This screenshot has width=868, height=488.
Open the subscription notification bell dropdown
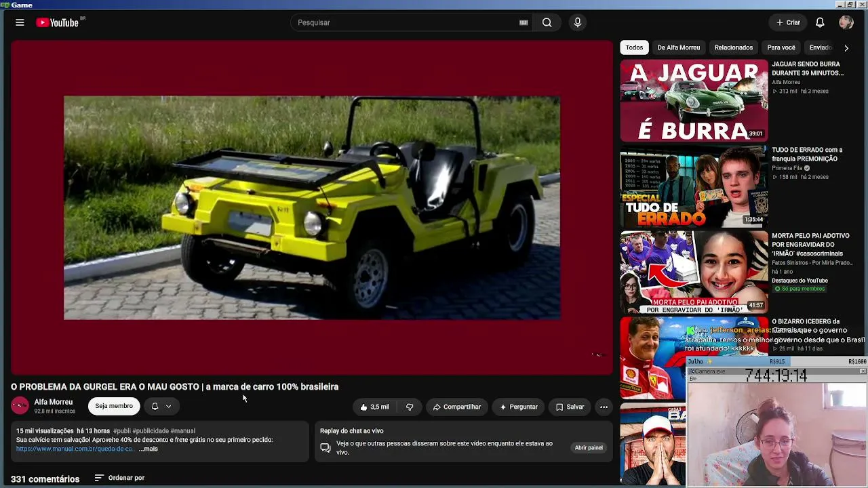[x=161, y=406]
